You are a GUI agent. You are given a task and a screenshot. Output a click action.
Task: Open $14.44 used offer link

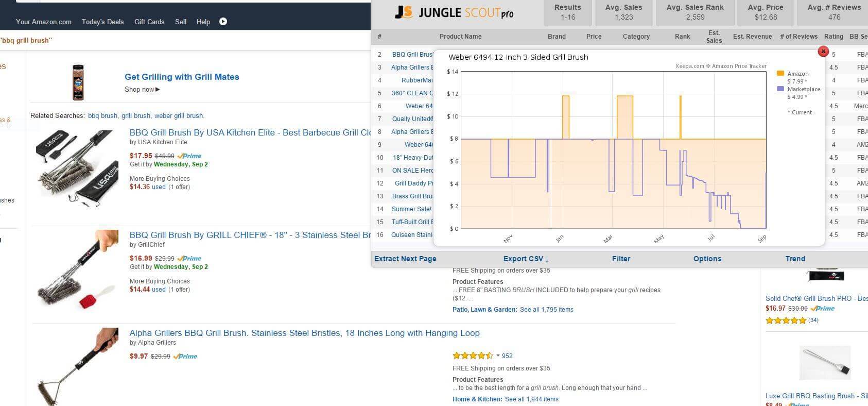pos(148,290)
